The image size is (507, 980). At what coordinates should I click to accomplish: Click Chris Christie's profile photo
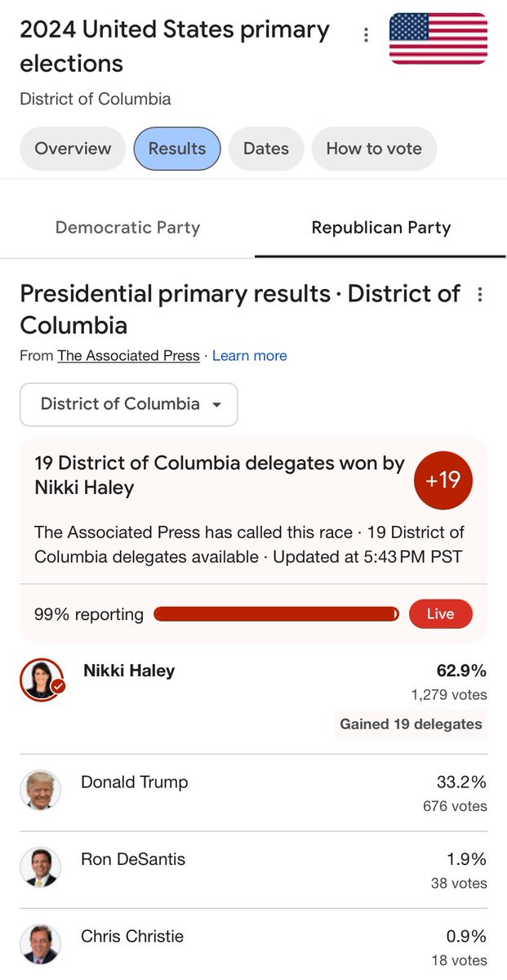pyautogui.click(x=40, y=945)
